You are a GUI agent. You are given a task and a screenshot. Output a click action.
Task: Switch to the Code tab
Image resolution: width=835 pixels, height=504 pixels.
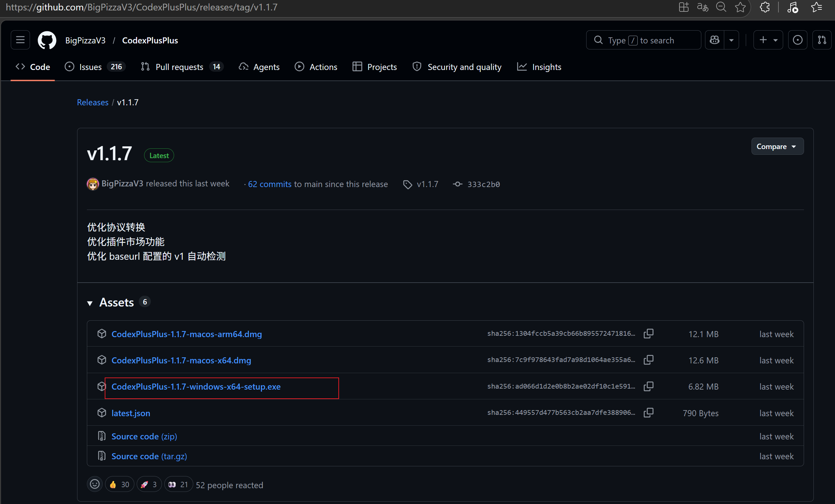[x=33, y=67]
